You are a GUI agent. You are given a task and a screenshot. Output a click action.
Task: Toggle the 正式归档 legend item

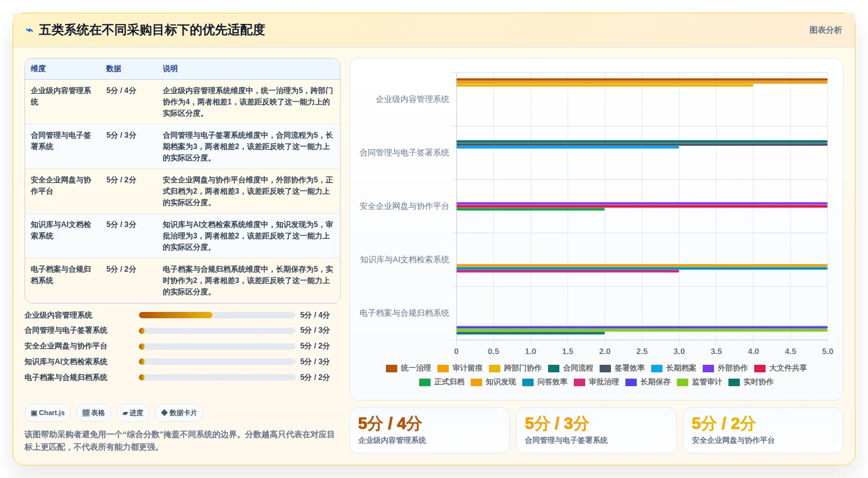point(442,382)
